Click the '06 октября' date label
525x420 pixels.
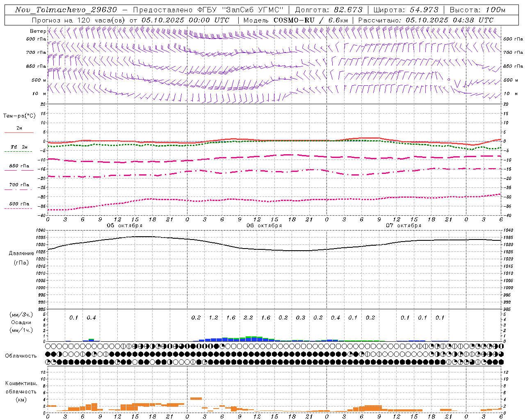(264, 226)
